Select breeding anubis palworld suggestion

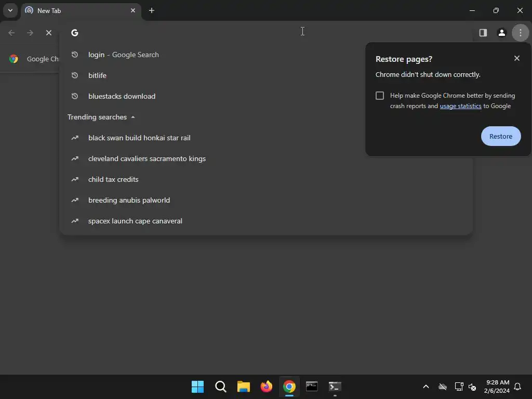point(266,200)
